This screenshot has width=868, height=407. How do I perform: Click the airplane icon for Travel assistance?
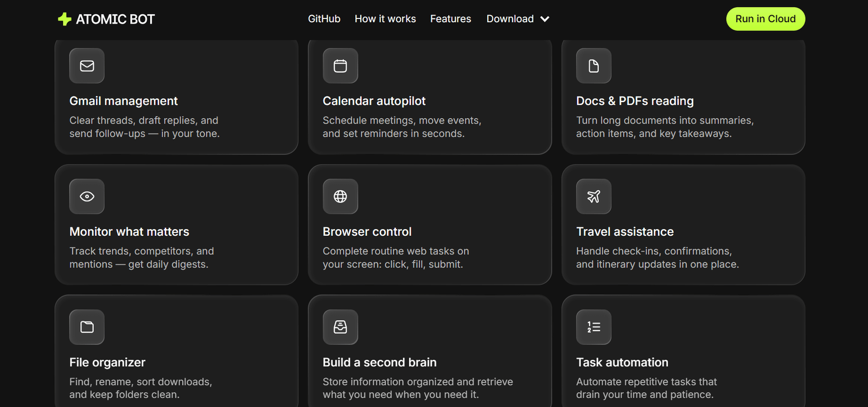593,196
